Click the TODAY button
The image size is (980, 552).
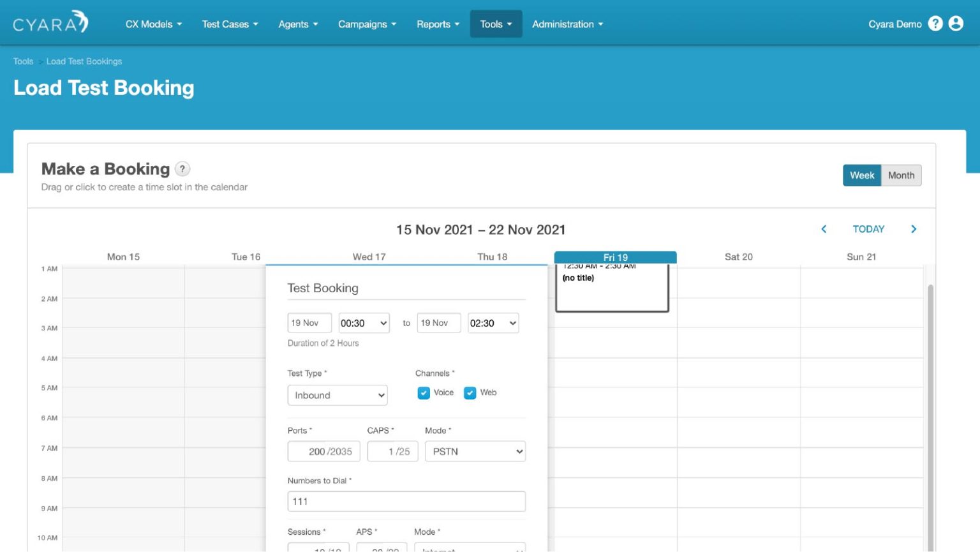[868, 228]
